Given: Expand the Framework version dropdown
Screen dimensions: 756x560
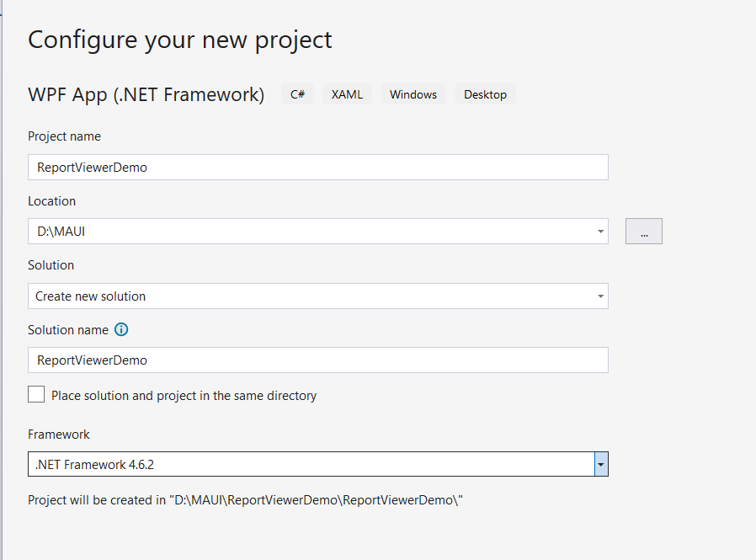Looking at the screenshot, I should tap(601, 465).
